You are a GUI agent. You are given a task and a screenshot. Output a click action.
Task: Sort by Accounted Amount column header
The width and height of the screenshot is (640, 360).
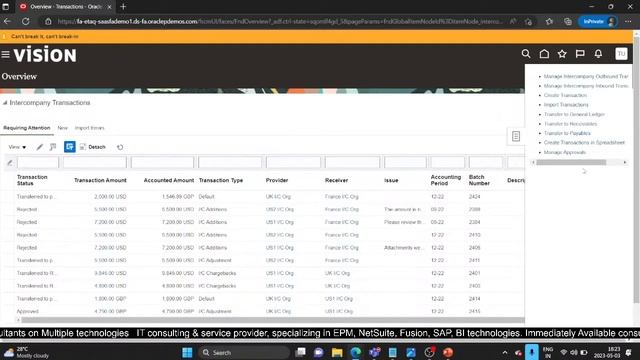(169, 180)
